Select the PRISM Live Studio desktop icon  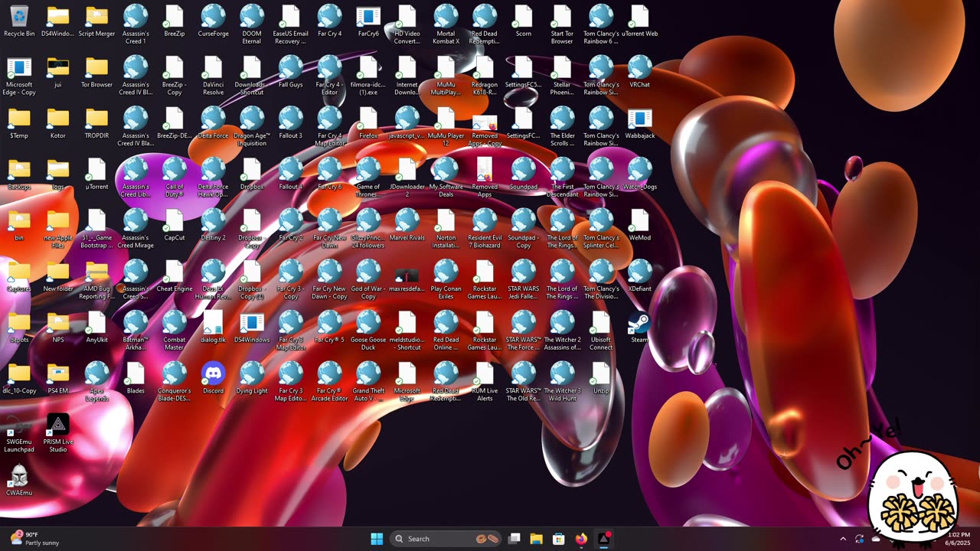[58, 434]
